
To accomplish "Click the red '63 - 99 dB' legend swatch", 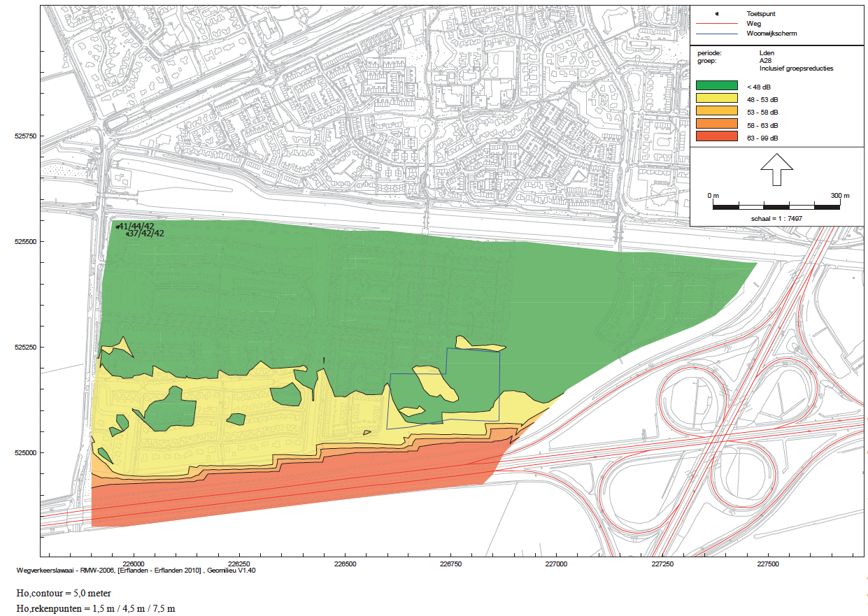I will 717,137.
